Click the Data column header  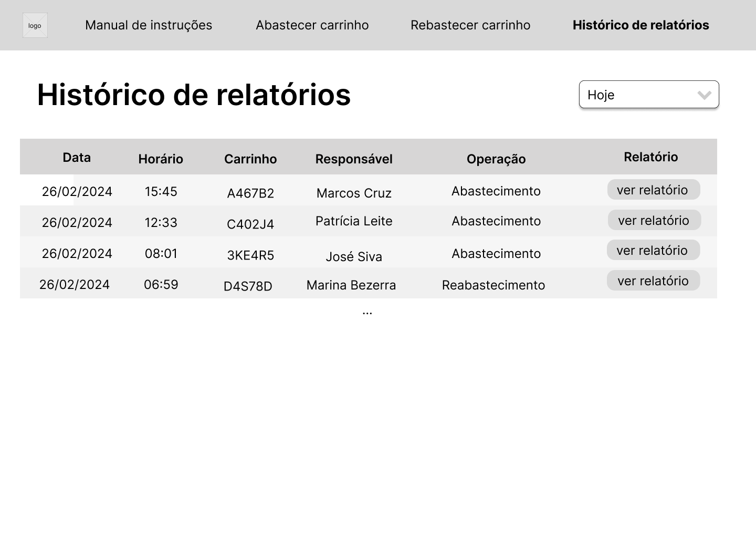pos(77,158)
